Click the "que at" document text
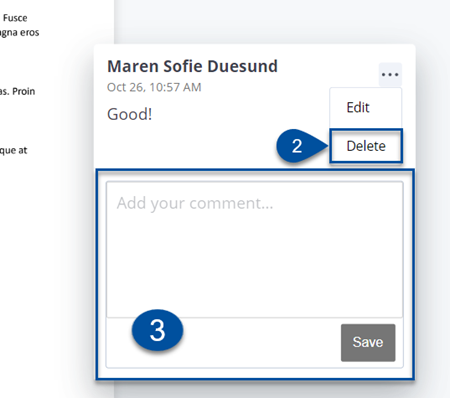Screen dimensions: 450x398 [x=13, y=150]
